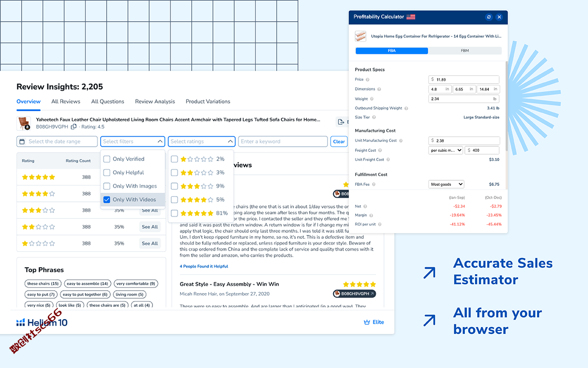
Task: Switch to the Overview tab
Action: pyautogui.click(x=28, y=102)
